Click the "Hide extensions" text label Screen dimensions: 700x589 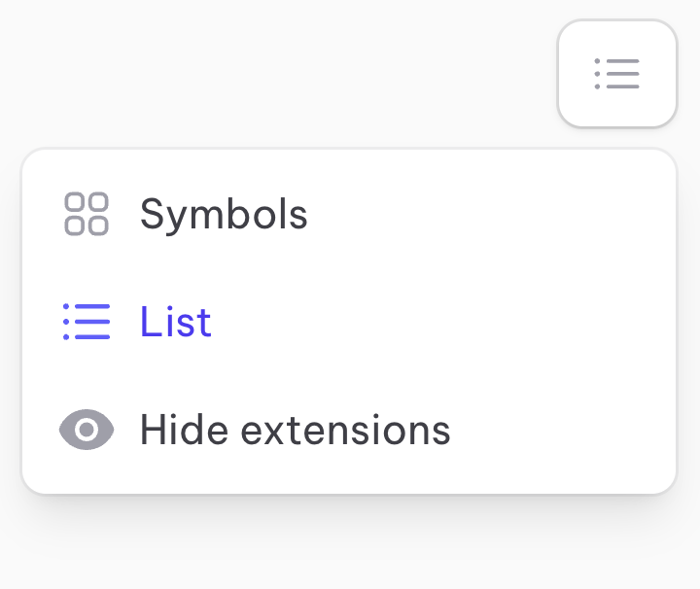pyautogui.click(x=295, y=430)
